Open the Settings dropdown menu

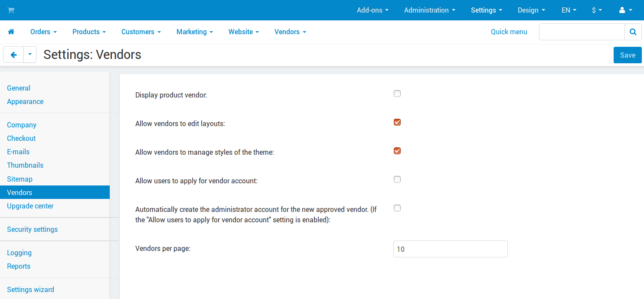point(487,10)
